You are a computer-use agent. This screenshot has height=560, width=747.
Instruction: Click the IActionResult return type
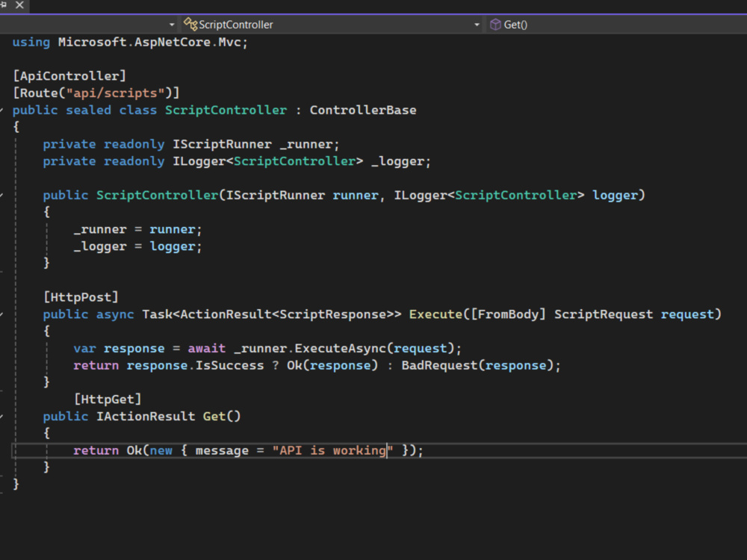pyautogui.click(x=146, y=417)
